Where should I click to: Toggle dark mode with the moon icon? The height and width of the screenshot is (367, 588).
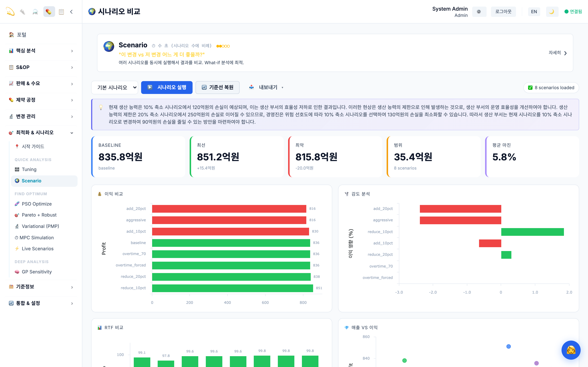pos(552,12)
